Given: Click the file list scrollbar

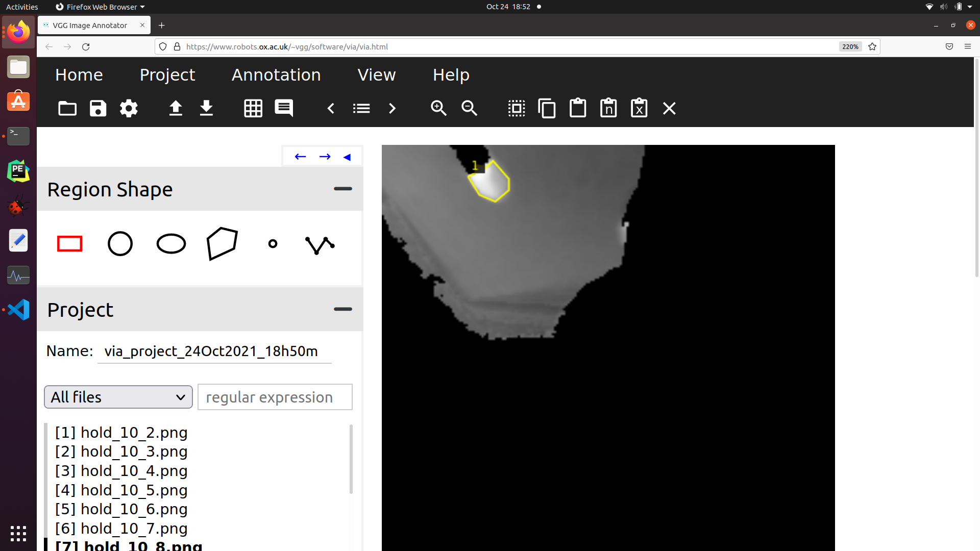Looking at the screenshot, I should [351, 459].
